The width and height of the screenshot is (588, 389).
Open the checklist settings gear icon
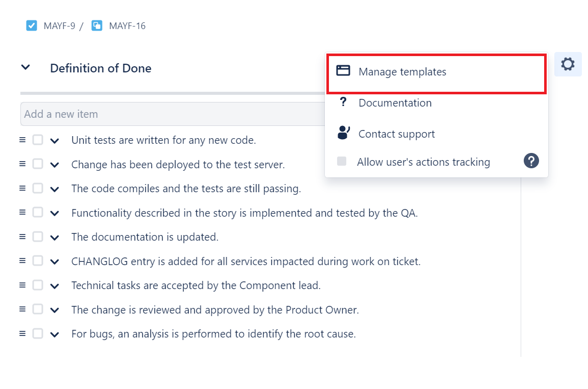click(x=568, y=64)
